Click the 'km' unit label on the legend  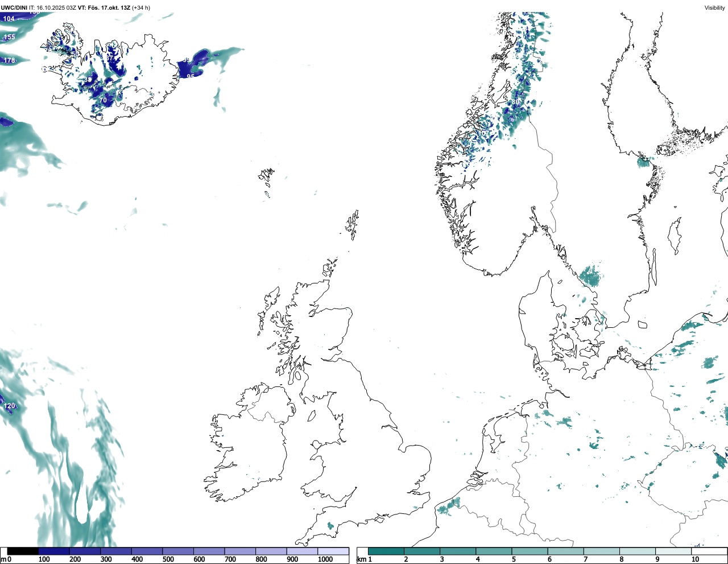(361, 559)
